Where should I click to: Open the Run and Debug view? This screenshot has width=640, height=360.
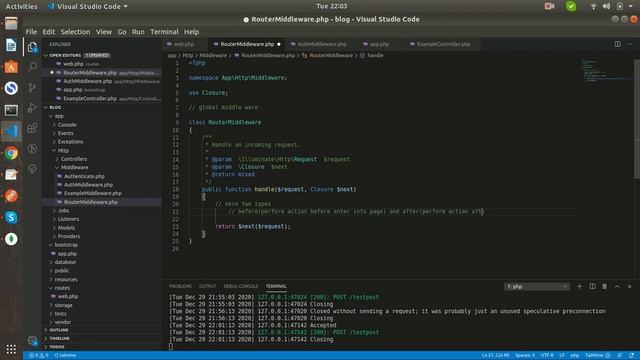pyautogui.click(x=32, y=108)
